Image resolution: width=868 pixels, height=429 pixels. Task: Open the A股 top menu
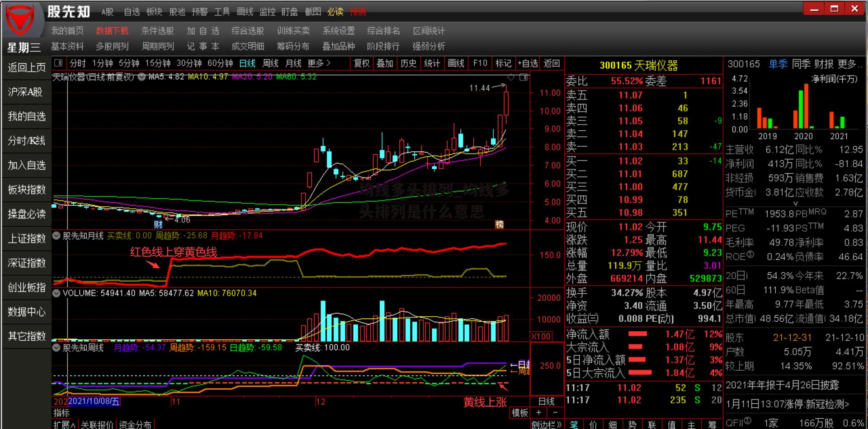tap(107, 12)
